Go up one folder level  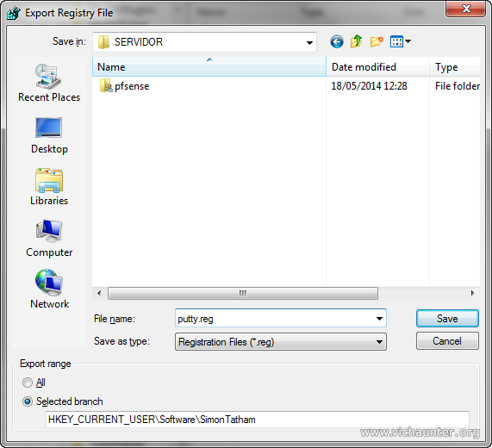pyautogui.click(x=357, y=41)
